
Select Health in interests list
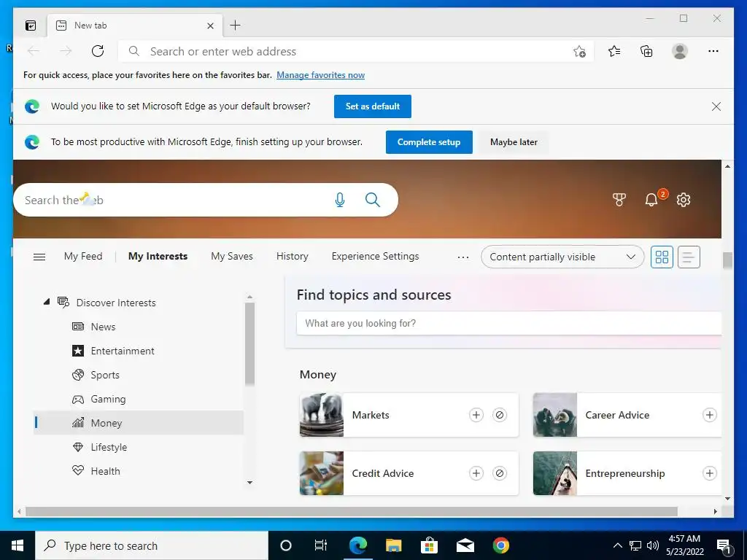(x=138, y=471)
